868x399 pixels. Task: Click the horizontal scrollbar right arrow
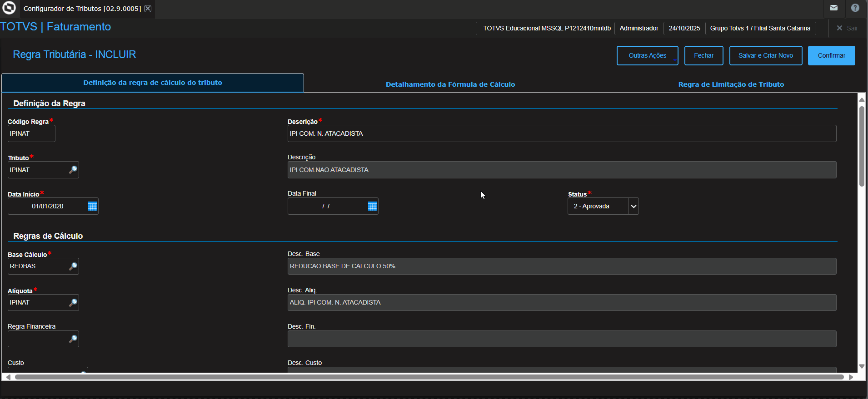coord(851,377)
